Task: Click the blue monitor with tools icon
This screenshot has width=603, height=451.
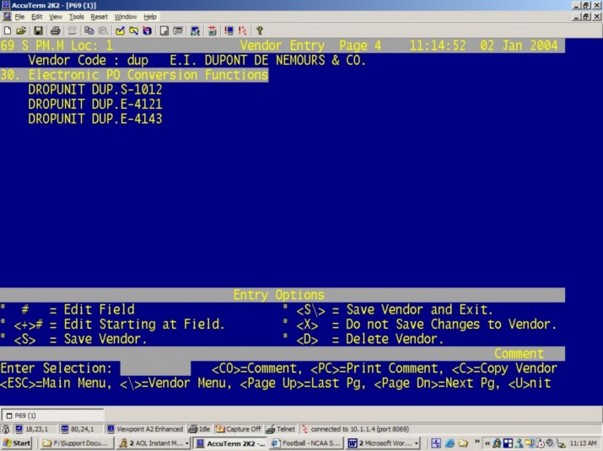Action: tap(195, 31)
